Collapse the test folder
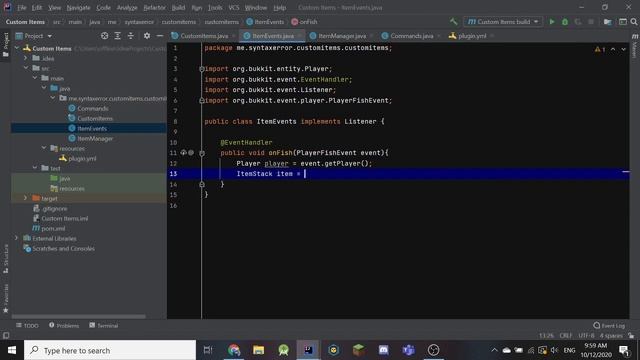The height and width of the screenshot is (360, 640). tap(35, 168)
